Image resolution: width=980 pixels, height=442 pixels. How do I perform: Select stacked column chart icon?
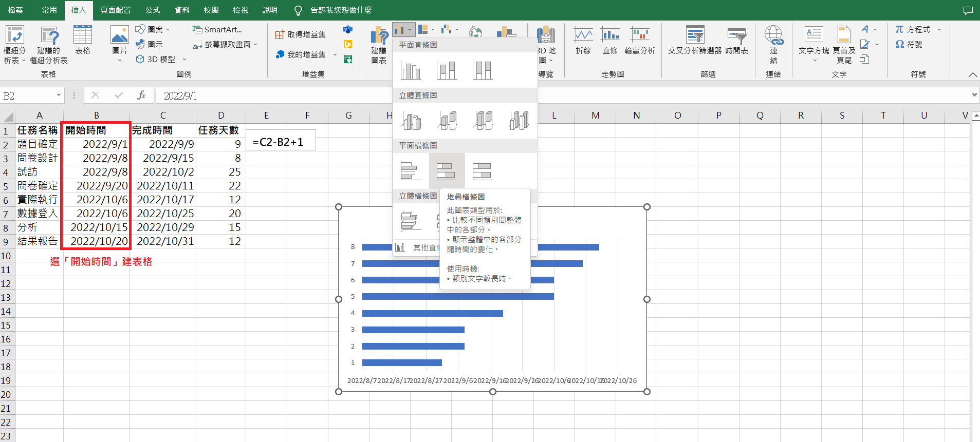click(447, 70)
